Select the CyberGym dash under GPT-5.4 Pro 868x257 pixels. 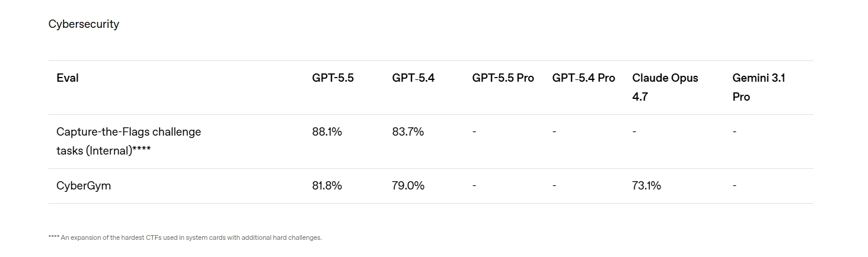point(554,186)
